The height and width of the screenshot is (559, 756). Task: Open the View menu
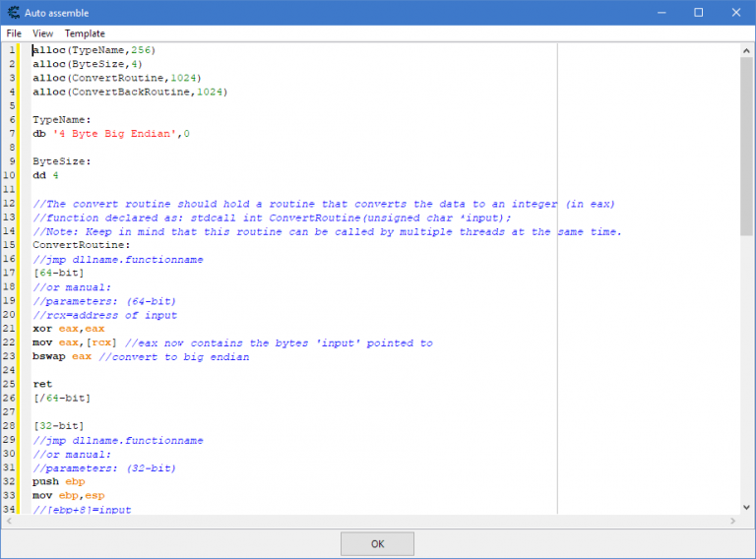pyautogui.click(x=42, y=33)
